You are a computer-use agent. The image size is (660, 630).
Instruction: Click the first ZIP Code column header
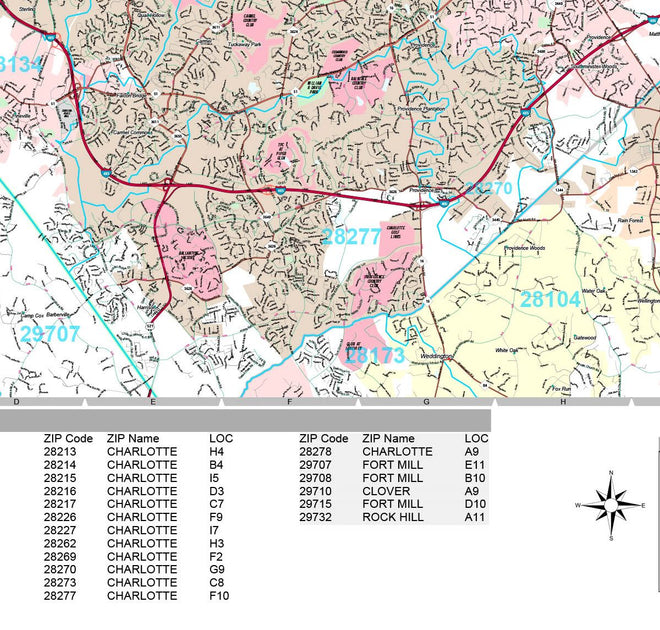coord(68,439)
